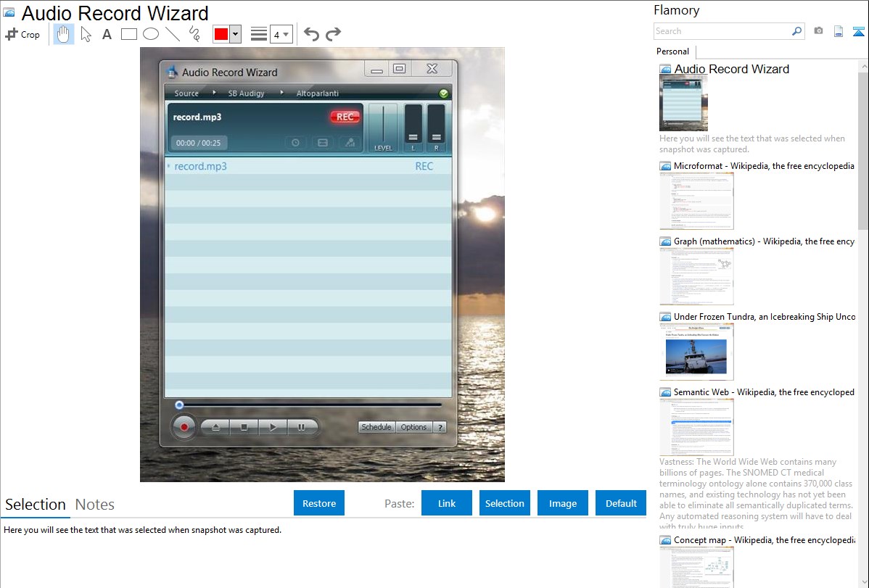Click the green check status icon
This screenshot has width=869, height=588.
(443, 94)
